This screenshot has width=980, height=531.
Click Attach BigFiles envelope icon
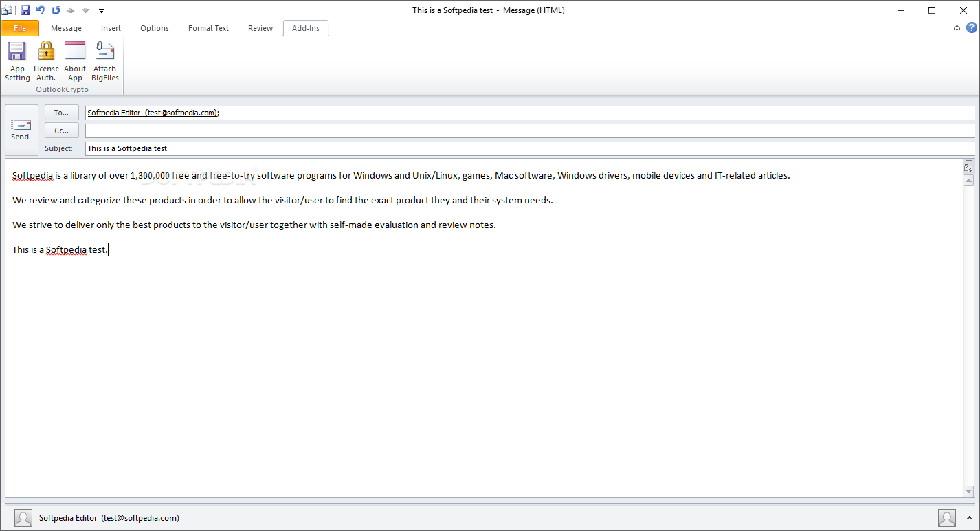pos(104,51)
